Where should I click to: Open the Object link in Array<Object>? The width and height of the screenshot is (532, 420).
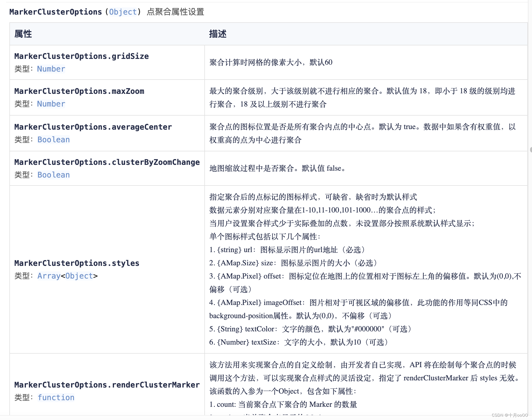coord(79,276)
